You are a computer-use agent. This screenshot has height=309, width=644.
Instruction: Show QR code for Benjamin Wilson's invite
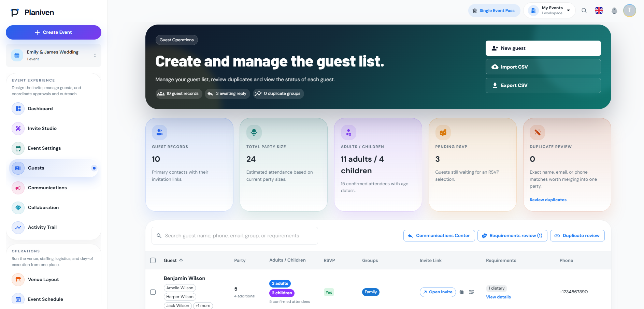click(471, 292)
